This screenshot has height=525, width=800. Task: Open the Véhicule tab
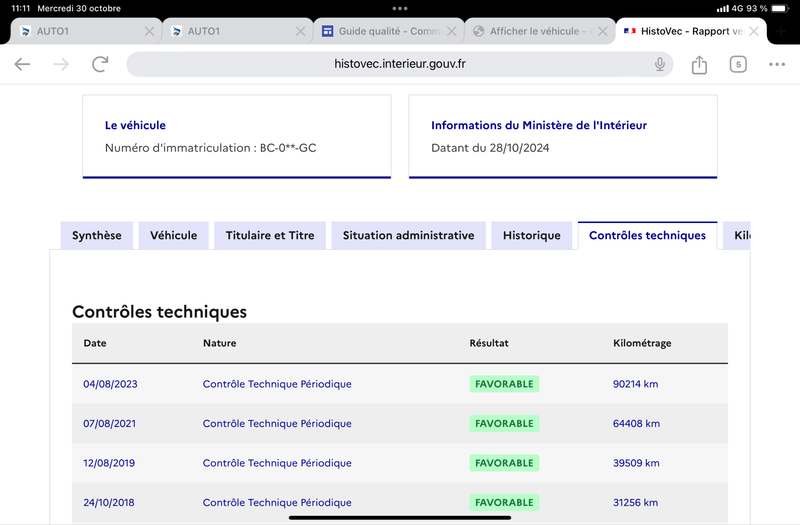[x=173, y=236]
